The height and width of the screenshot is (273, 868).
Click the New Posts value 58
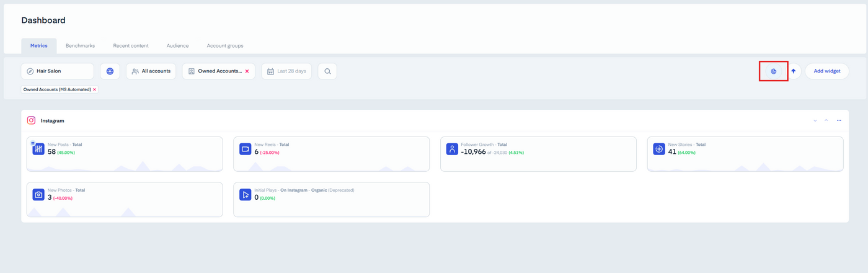click(51, 152)
